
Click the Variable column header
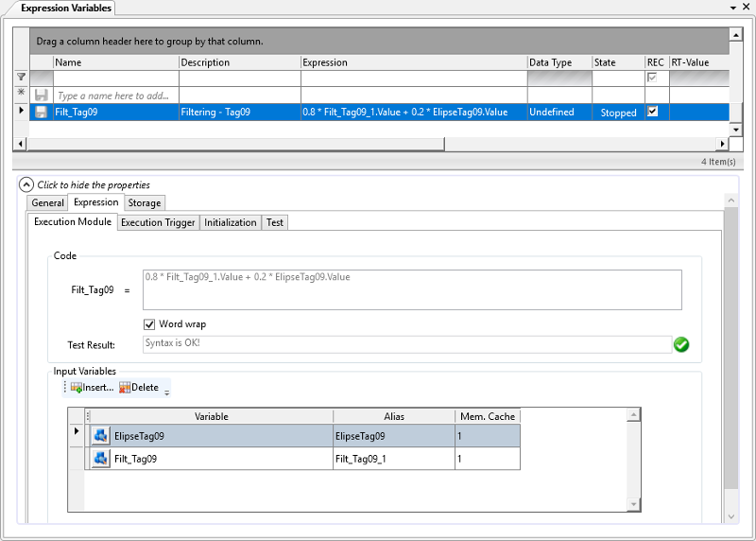211,416
